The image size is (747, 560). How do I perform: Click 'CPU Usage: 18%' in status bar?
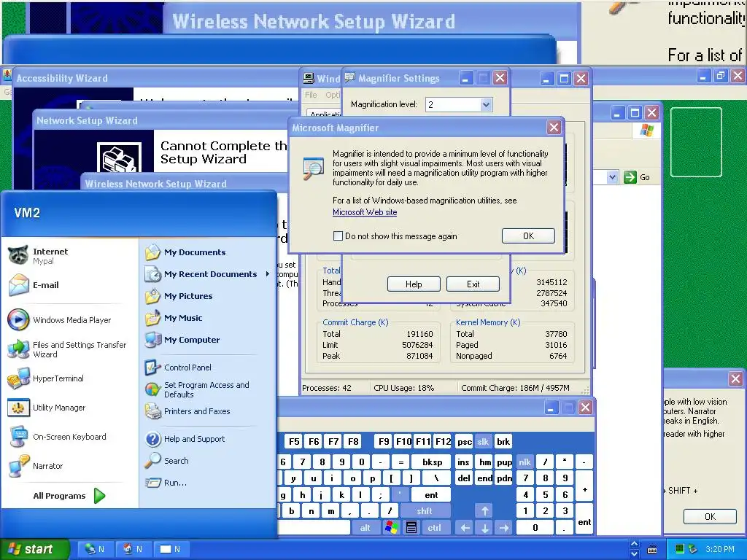pos(404,388)
